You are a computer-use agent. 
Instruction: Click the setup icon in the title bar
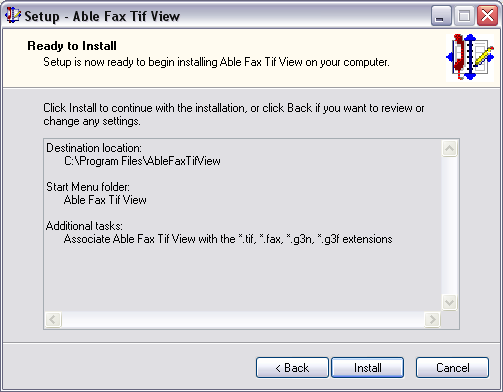pyautogui.click(x=13, y=15)
